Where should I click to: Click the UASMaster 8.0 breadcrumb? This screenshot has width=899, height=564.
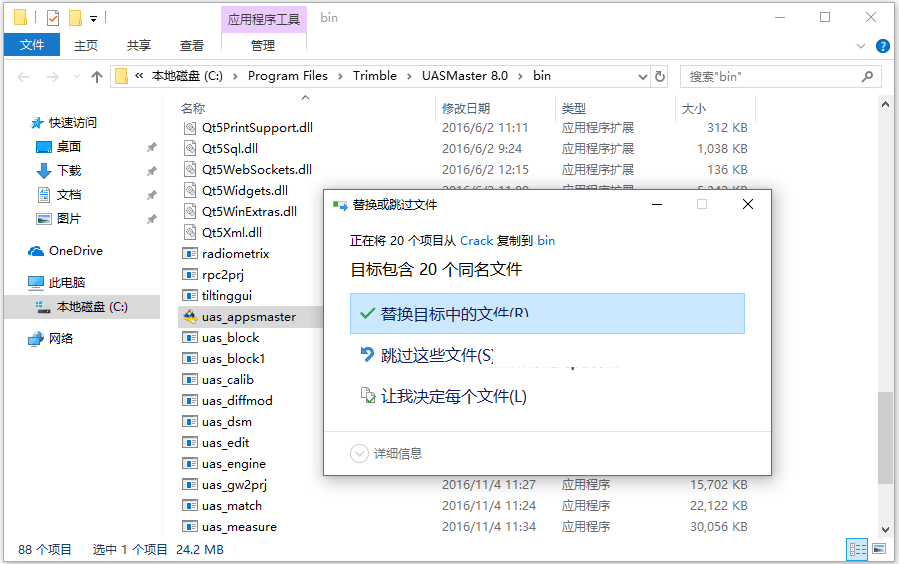[465, 76]
